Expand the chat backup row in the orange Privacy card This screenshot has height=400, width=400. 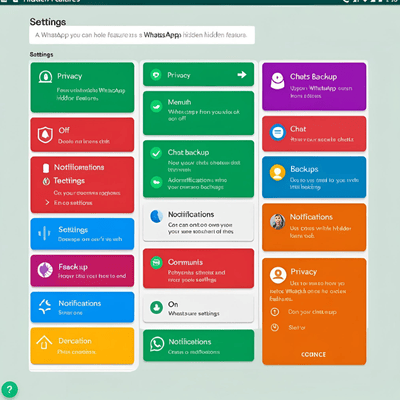303,312
